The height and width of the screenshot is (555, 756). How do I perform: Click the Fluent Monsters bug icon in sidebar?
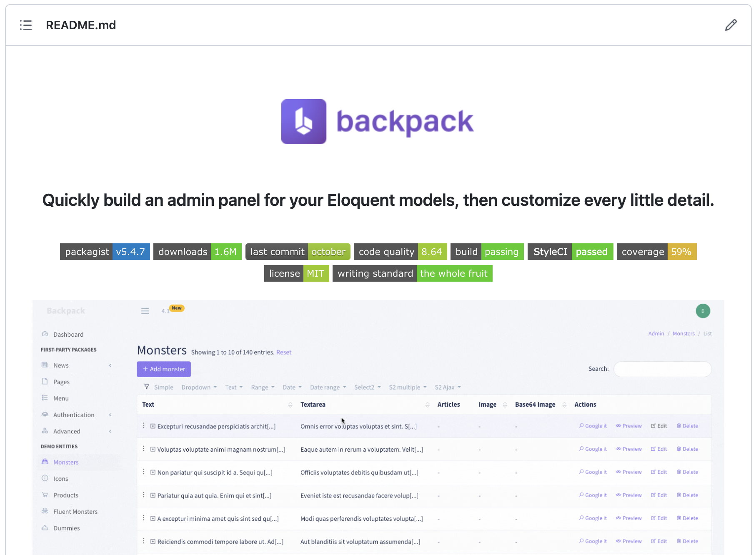pyautogui.click(x=45, y=511)
